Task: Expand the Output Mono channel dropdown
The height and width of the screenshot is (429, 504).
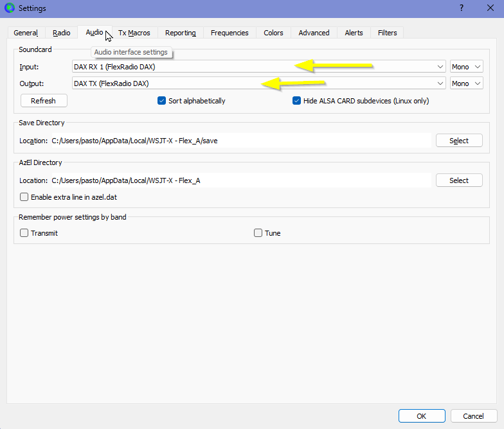Action: tap(466, 83)
